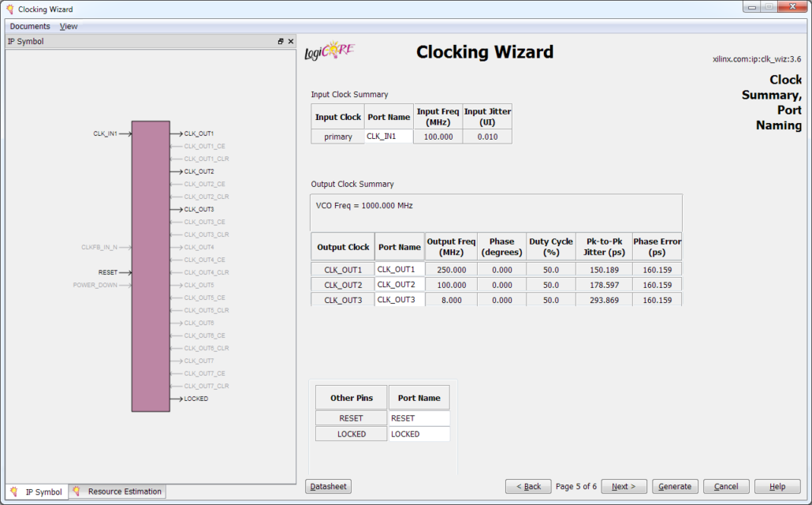
Task: Select the IP Symbol tab
Action: point(37,492)
